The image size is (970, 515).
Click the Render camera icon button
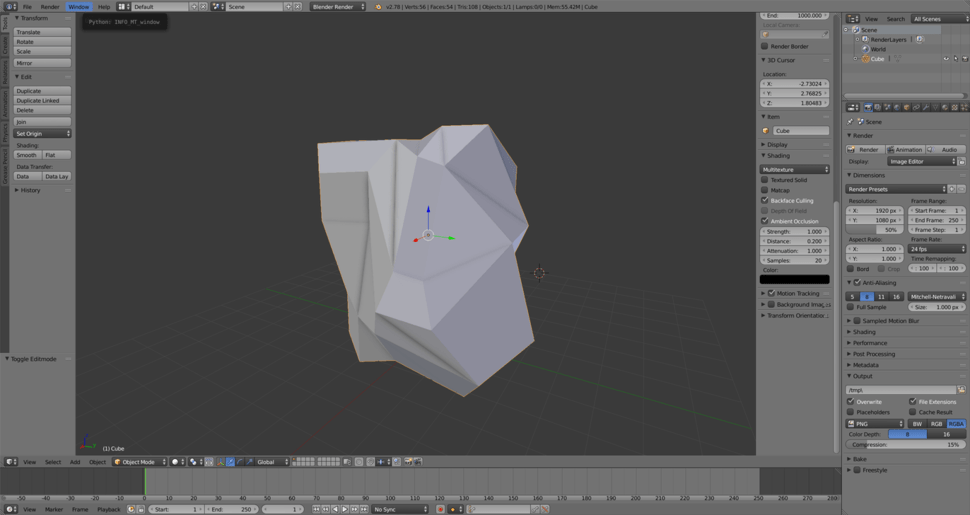(864, 149)
